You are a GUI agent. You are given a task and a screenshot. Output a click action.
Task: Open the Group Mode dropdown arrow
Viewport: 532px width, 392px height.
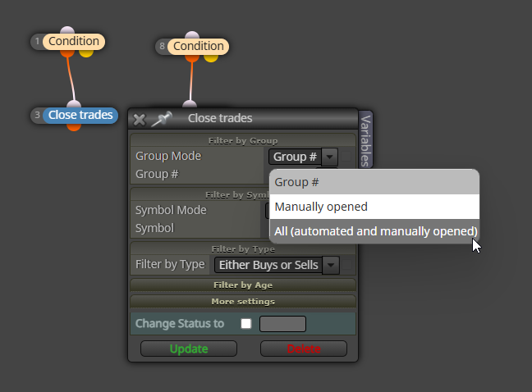[x=329, y=157]
